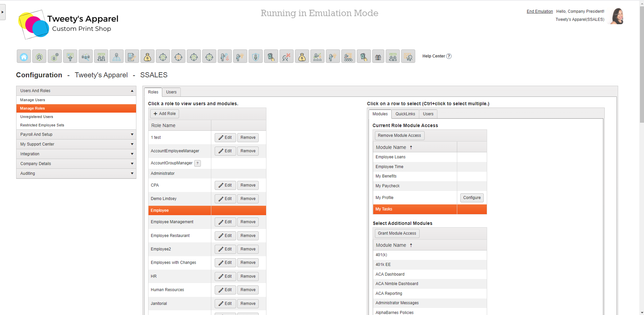Click Configure for My Profile module
This screenshot has width=644, height=315.
point(472,198)
